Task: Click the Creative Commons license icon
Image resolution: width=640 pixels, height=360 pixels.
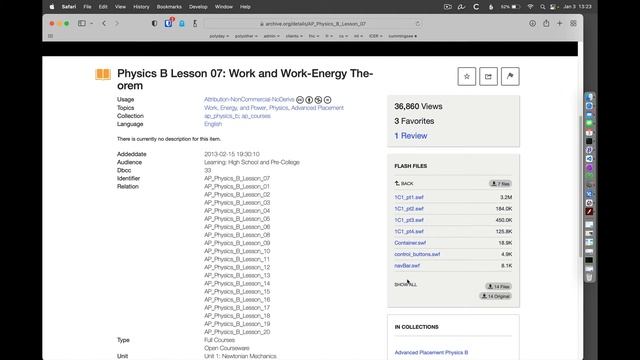Action: click(x=300, y=100)
